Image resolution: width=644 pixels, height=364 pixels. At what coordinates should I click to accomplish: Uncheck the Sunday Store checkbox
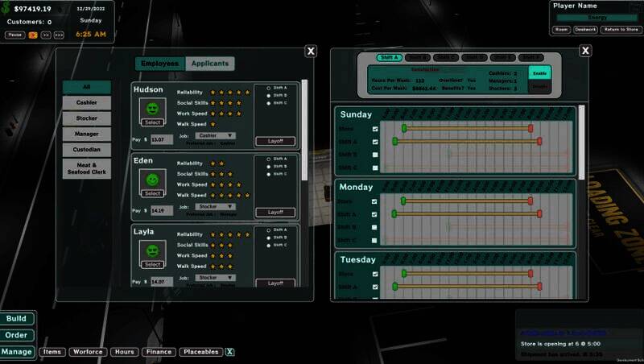click(375, 129)
